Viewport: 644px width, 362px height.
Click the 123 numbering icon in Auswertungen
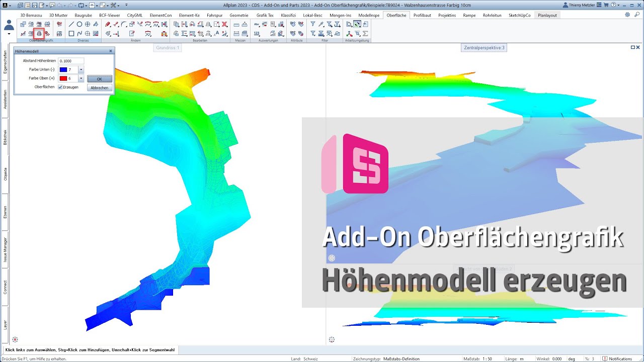[x=257, y=34]
